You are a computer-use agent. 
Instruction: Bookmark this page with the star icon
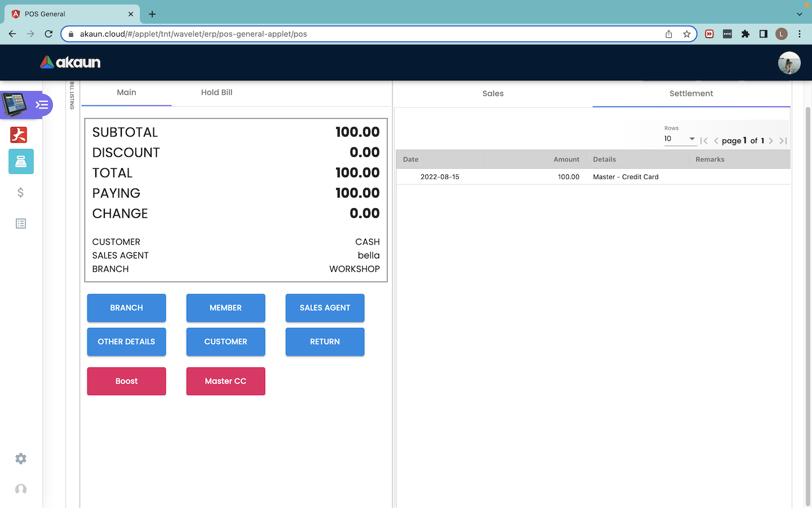(687, 34)
